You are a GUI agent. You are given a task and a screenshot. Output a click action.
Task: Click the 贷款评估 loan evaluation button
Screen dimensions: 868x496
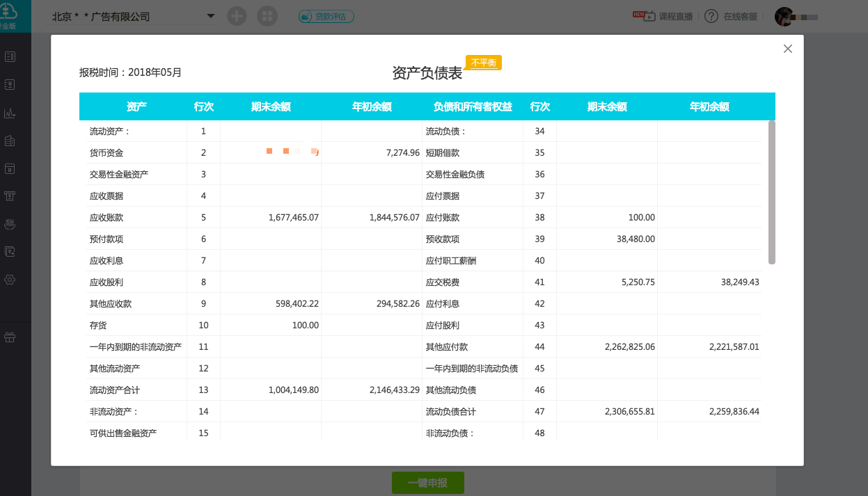click(326, 17)
